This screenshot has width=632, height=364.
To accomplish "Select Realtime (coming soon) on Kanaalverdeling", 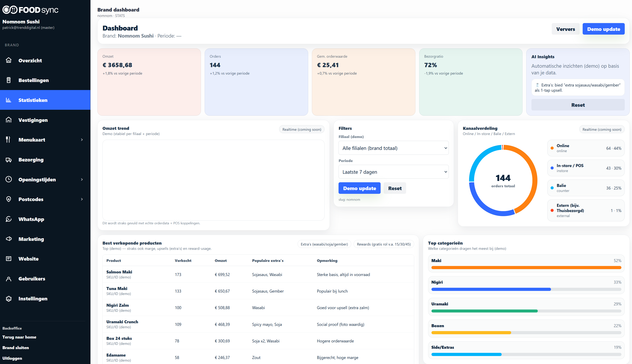I will click(602, 129).
